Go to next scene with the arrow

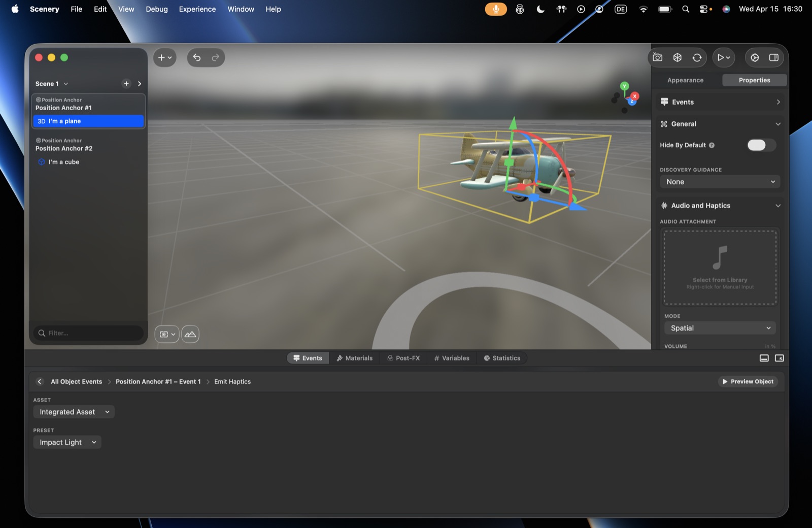point(140,84)
